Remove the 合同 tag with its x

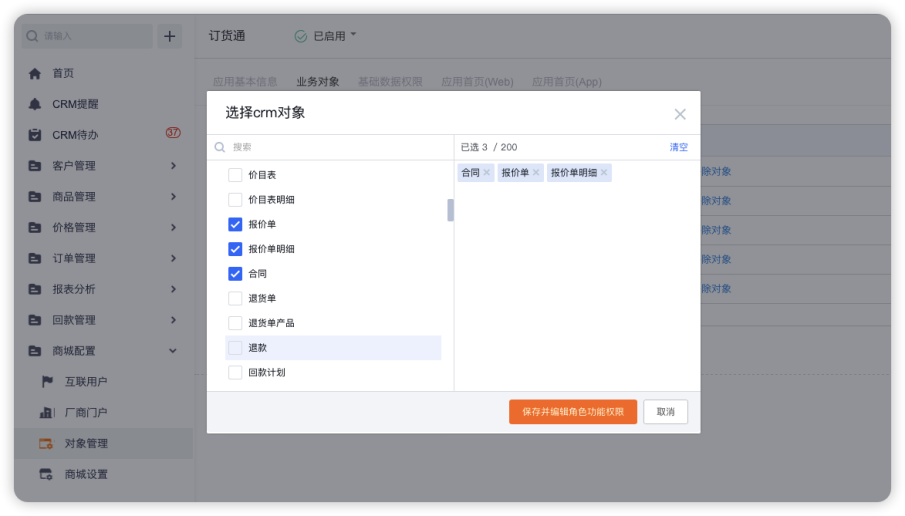click(487, 172)
